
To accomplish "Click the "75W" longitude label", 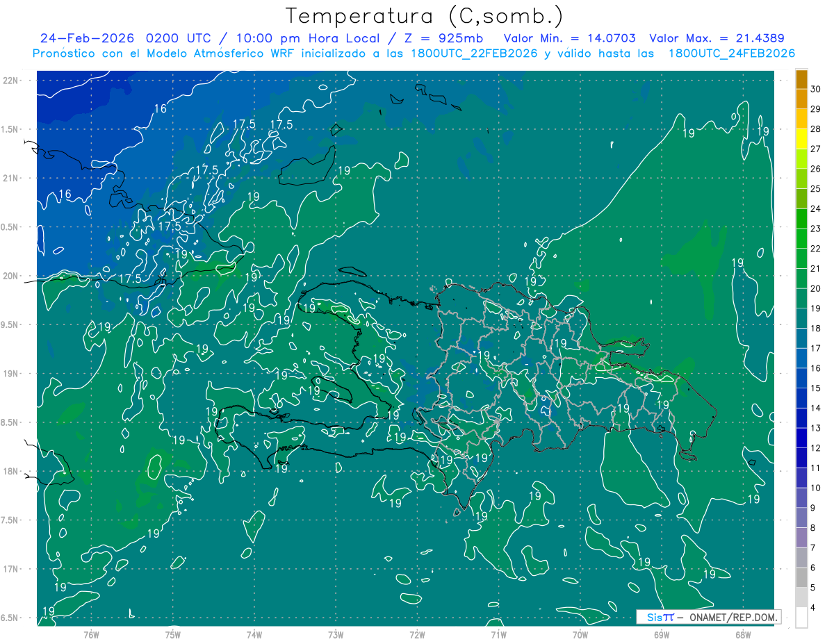I will (x=172, y=634).
